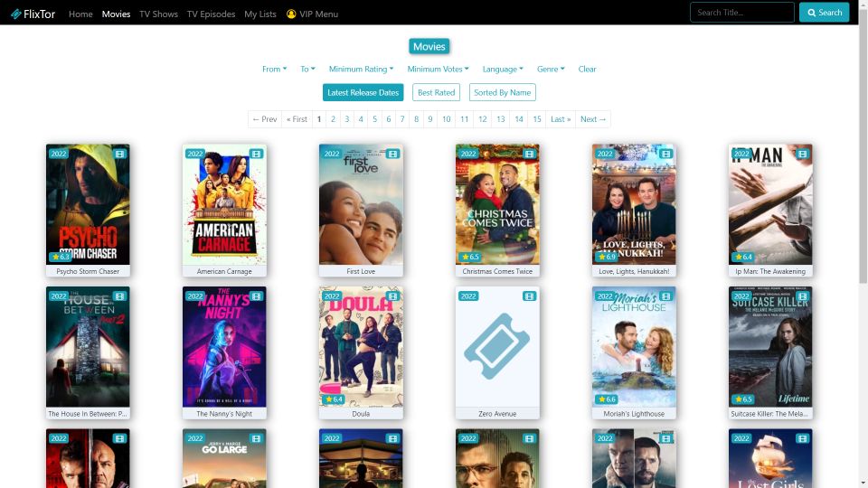Click the 6.5 star rating on Christmas Comes Twice
The width and height of the screenshot is (868, 488).
pos(470,257)
